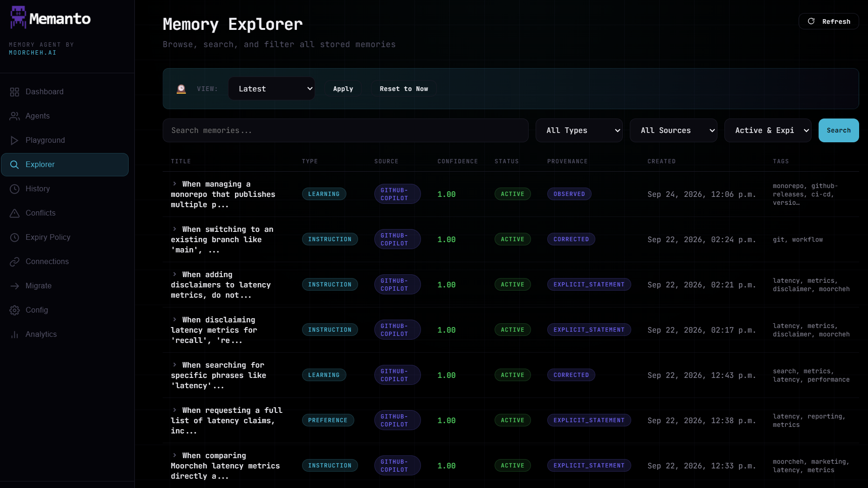Open Expiry Policy settings
The width and height of the screenshot is (868, 488).
tap(65, 237)
